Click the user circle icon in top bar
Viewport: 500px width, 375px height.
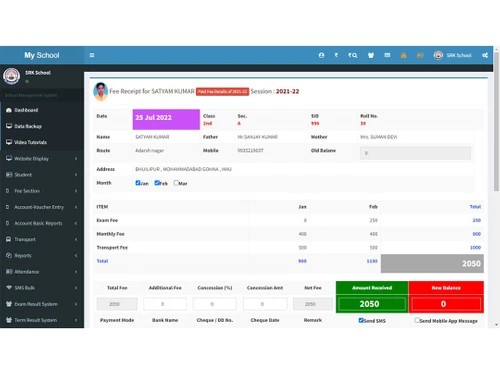(321, 55)
